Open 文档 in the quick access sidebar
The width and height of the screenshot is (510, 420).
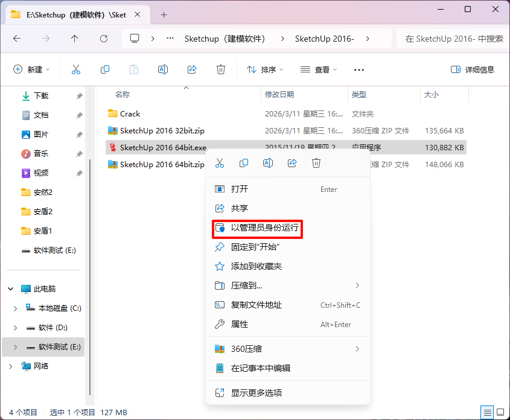(41, 115)
